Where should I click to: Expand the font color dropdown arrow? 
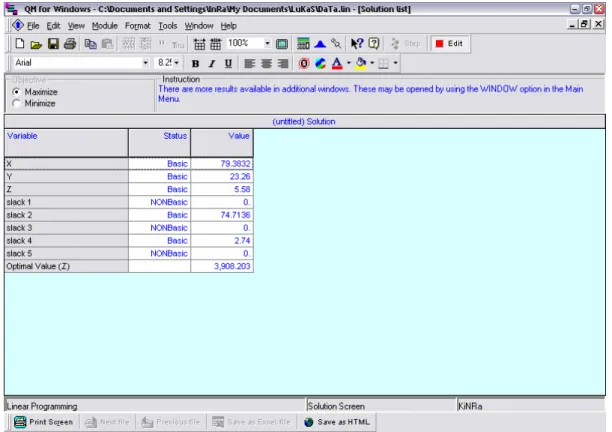[349, 63]
